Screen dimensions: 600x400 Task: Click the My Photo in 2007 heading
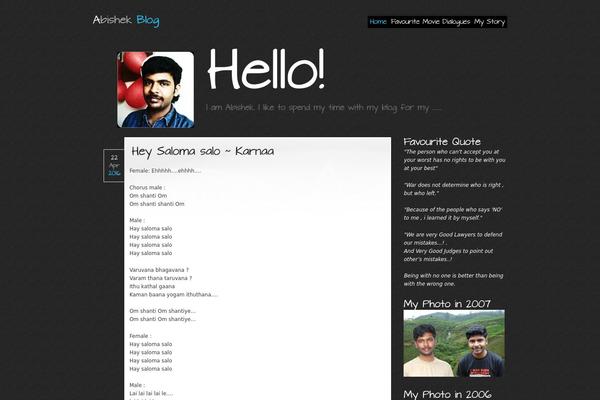447,304
